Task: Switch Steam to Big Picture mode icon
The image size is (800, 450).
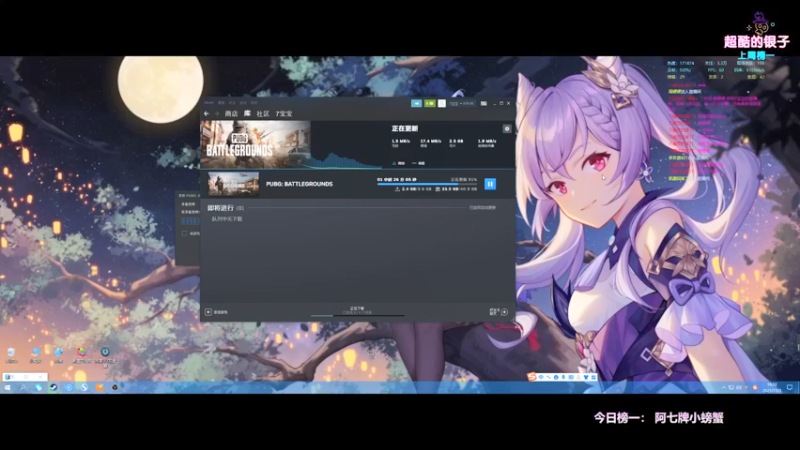Action: point(484,103)
